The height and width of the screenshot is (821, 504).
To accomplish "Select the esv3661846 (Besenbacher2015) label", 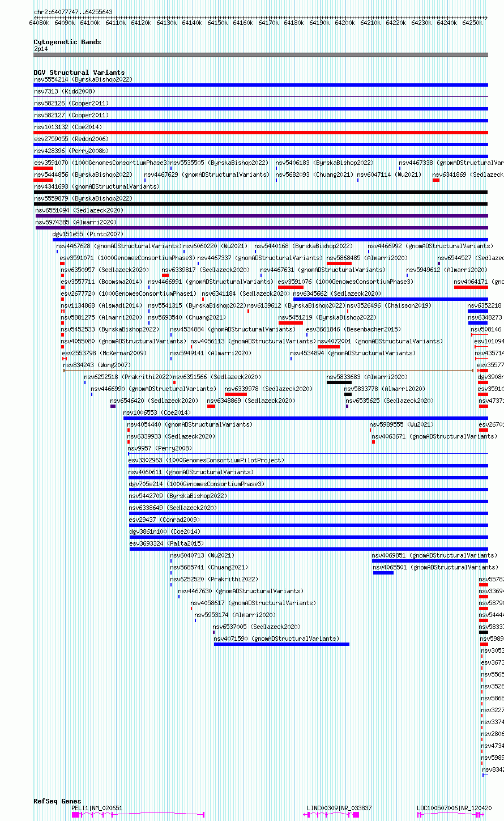I will point(353,329).
